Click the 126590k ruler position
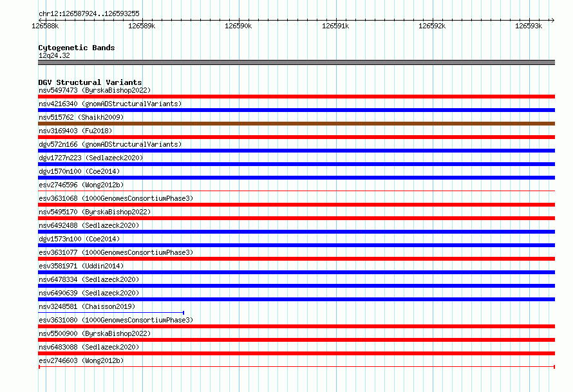 point(238,26)
